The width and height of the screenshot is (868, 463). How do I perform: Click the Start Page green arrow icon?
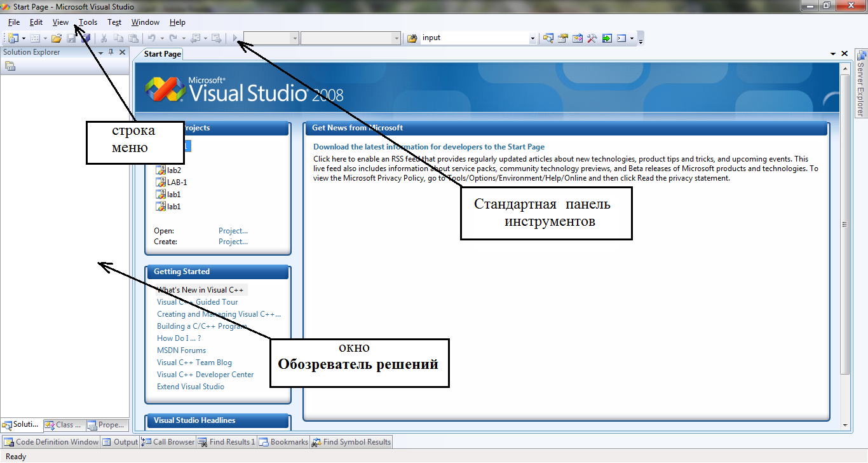pos(607,38)
